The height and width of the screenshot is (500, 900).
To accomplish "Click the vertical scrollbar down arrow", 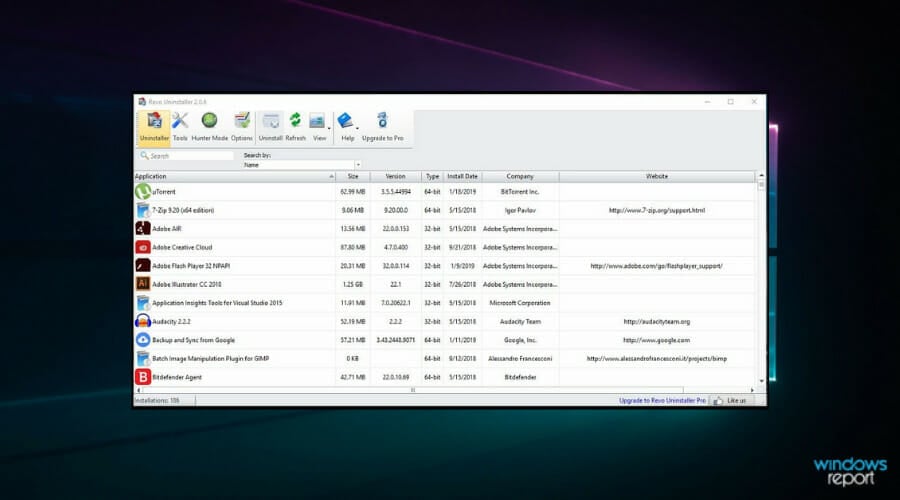I will [762, 381].
